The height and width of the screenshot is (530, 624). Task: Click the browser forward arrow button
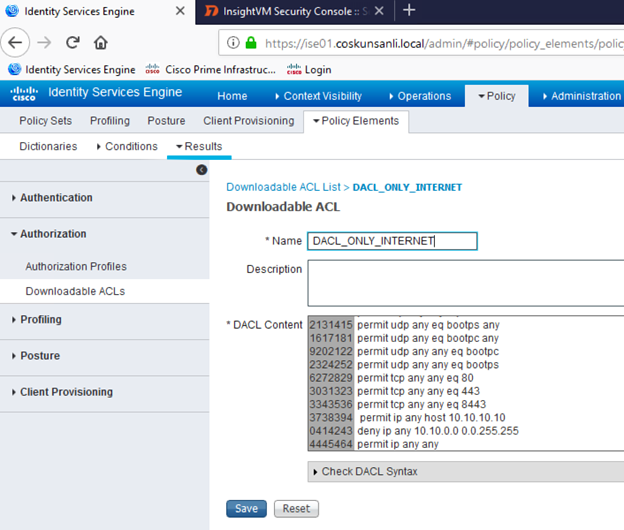click(44, 42)
